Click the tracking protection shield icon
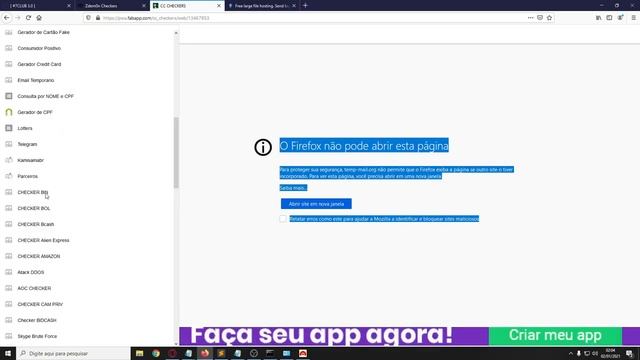The height and width of the screenshot is (360, 640). 88,18
